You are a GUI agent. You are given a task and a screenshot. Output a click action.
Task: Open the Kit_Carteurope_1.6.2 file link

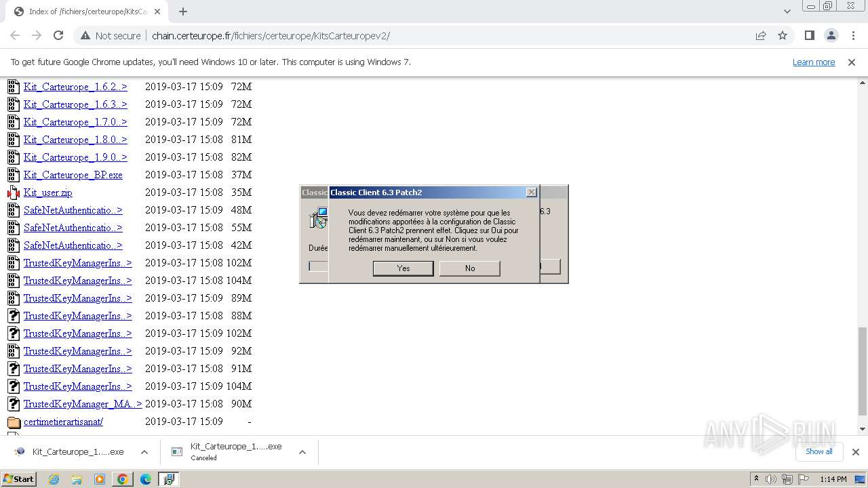point(75,87)
